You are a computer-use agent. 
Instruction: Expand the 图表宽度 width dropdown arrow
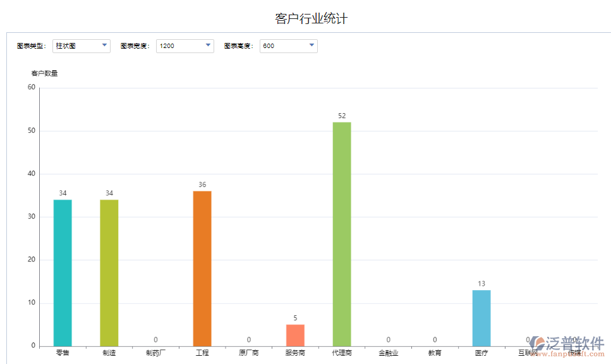click(x=208, y=45)
